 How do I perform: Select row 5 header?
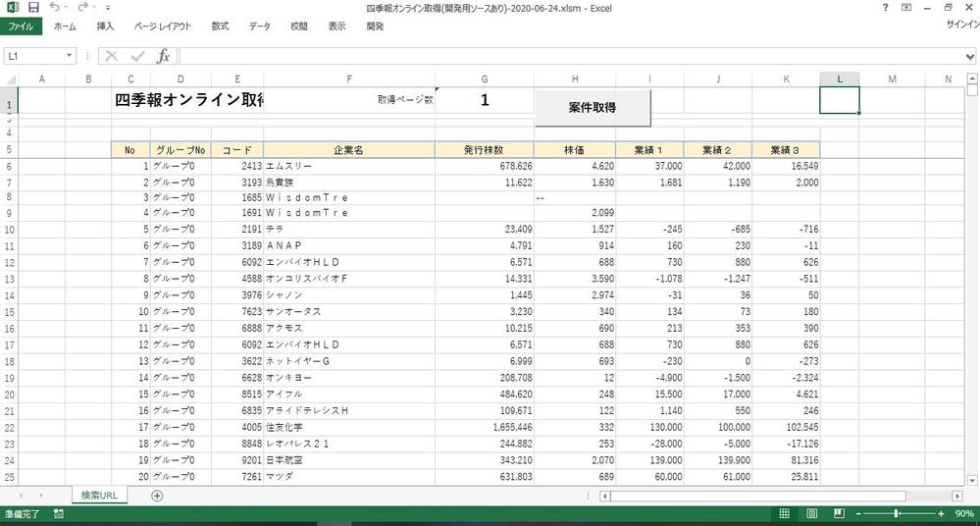[9, 149]
